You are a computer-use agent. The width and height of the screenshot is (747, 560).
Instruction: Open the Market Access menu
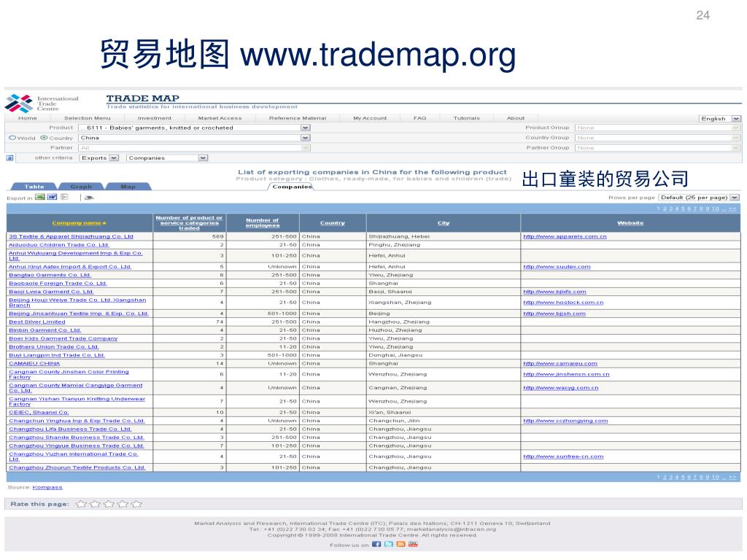(220, 118)
